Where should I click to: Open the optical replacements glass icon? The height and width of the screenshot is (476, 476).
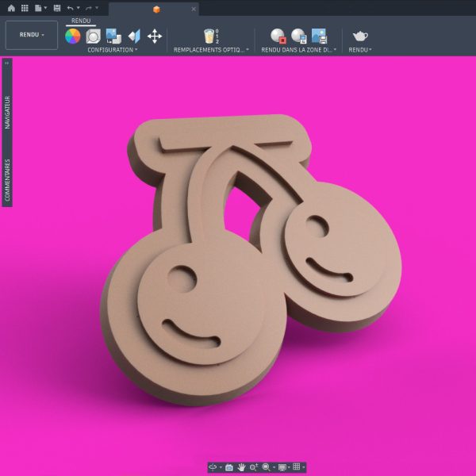211,36
